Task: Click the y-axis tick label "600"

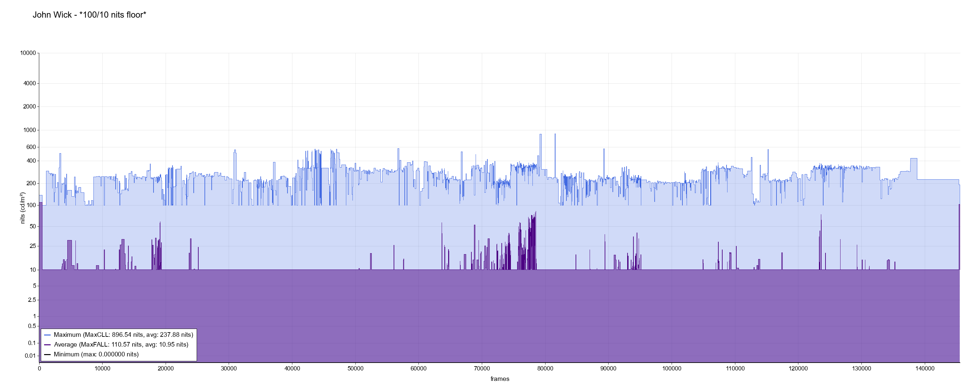Action: [x=31, y=147]
